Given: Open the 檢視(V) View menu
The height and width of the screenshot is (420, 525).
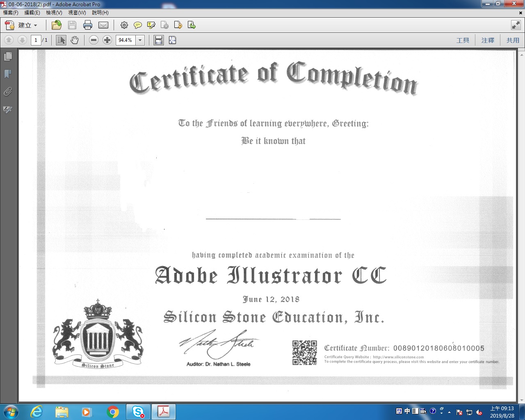Looking at the screenshot, I should click(x=54, y=13).
